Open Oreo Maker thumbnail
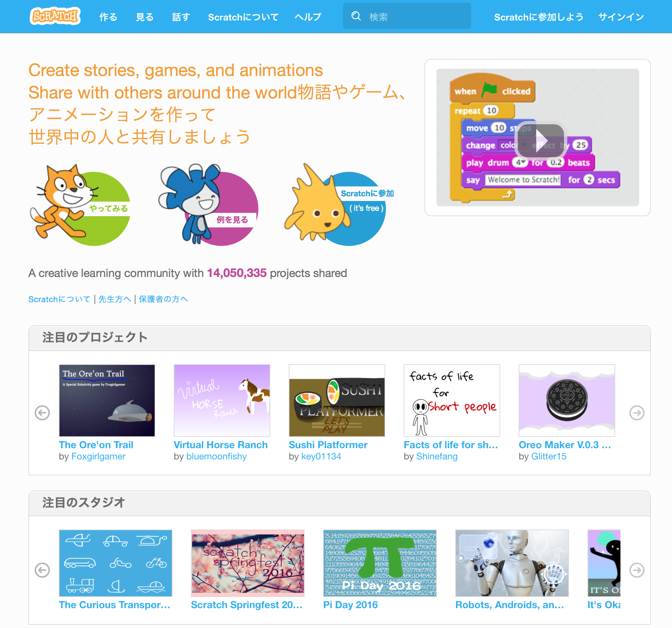 pyautogui.click(x=567, y=400)
